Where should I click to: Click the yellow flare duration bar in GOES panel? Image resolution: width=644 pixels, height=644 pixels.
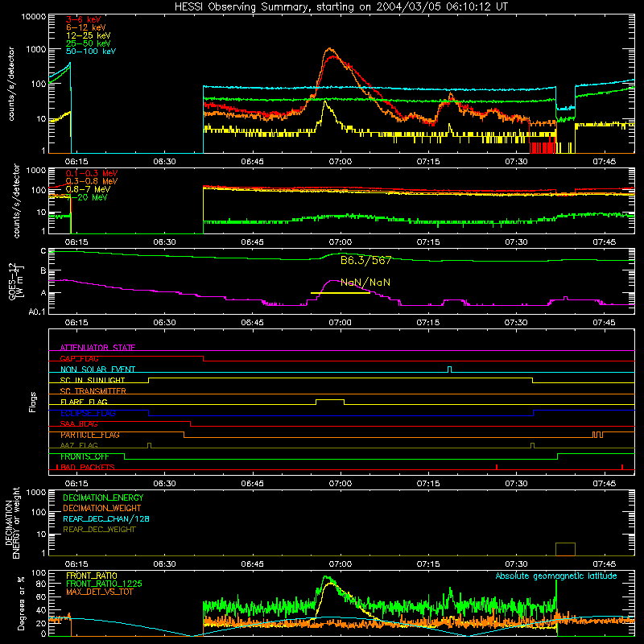(341, 293)
